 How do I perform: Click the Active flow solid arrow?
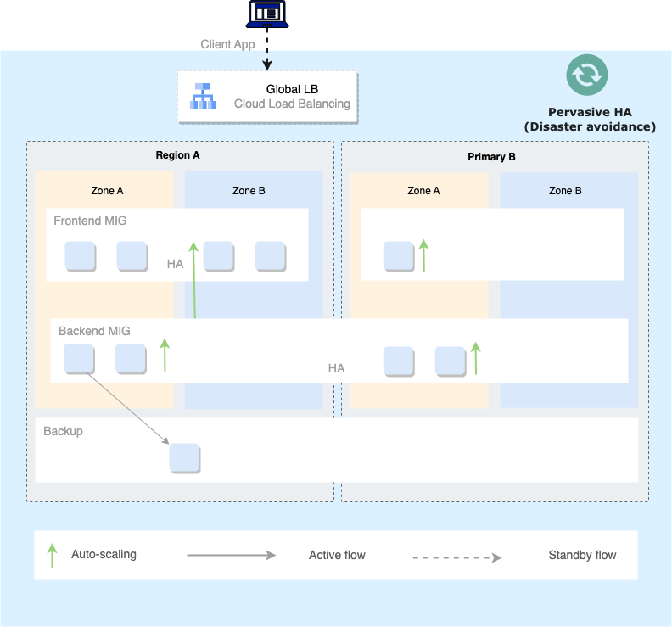[x=232, y=556]
